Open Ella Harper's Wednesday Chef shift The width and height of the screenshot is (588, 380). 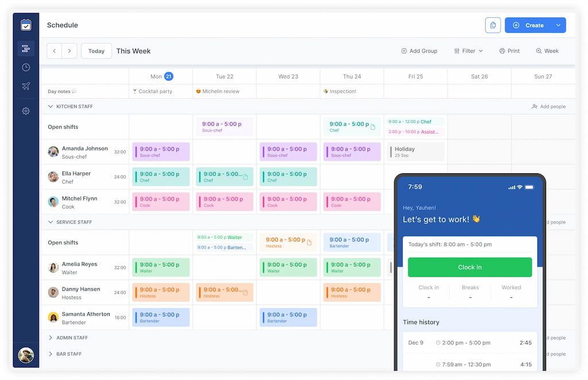point(288,176)
